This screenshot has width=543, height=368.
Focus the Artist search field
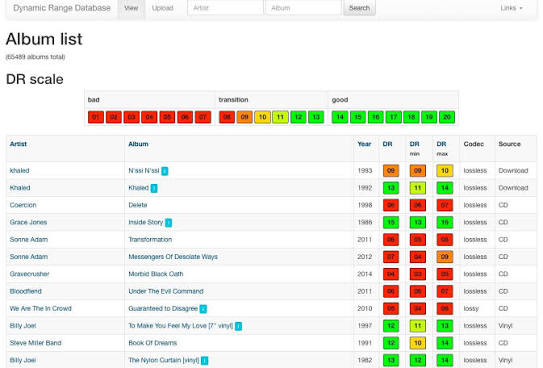tap(225, 8)
